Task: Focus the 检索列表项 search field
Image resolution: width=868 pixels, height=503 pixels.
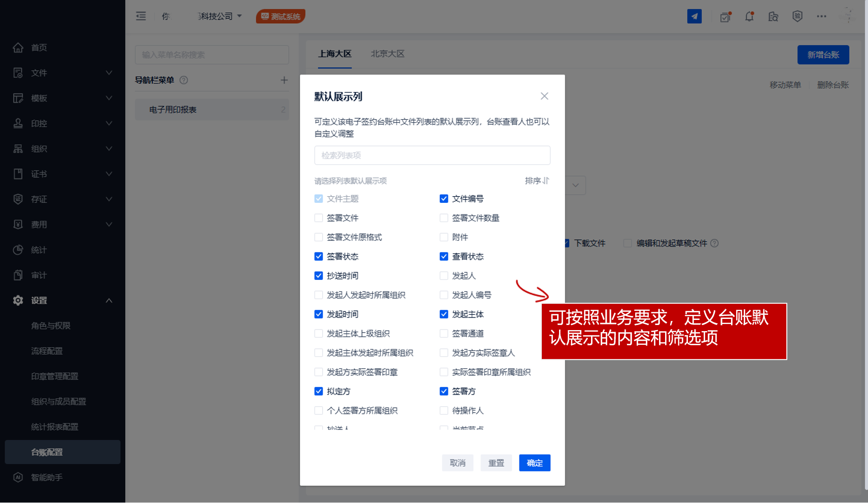Action: (432, 155)
